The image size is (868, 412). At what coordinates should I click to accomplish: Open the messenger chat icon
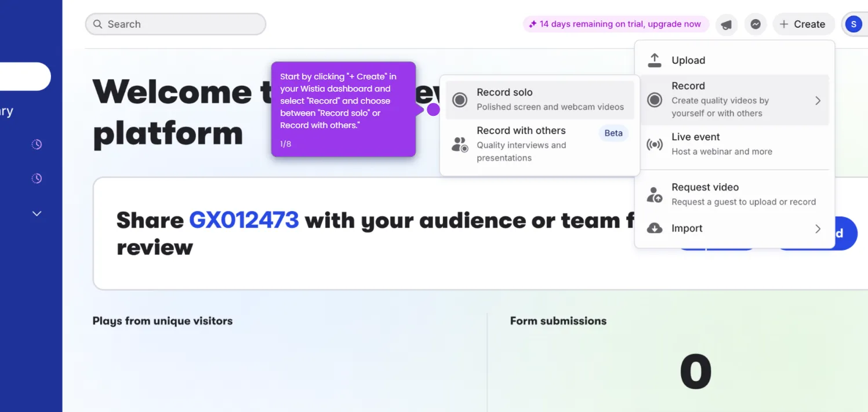tap(756, 24)
